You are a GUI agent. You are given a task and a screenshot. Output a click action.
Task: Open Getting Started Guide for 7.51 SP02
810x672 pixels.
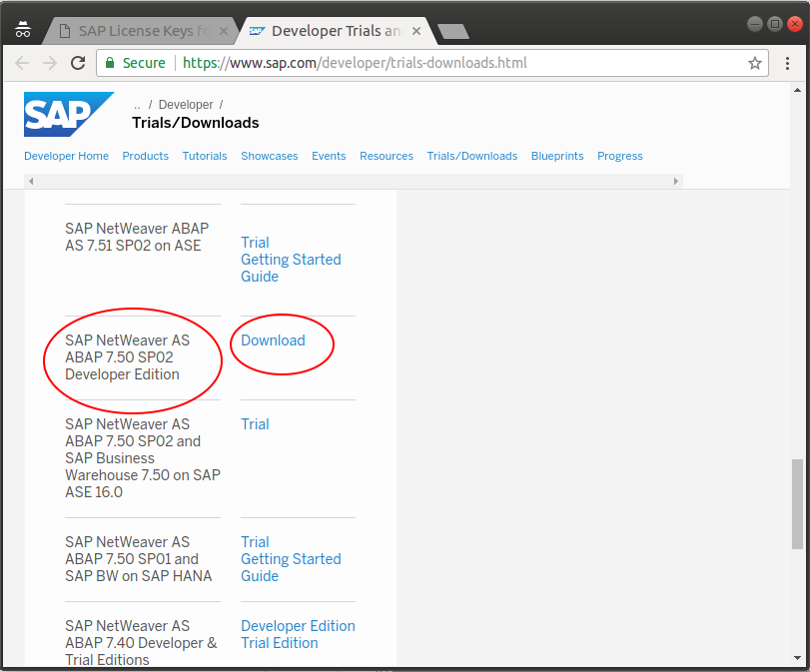coord(291,268)
